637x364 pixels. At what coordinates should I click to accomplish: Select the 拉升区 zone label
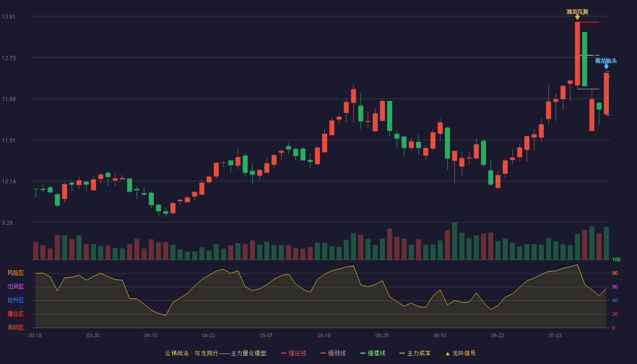point(15,300)
